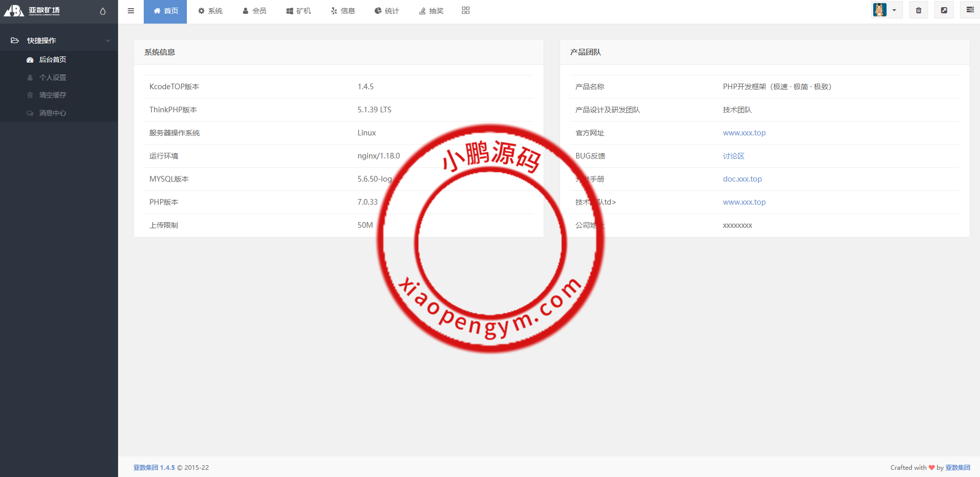Open the grid apps icon in navbar
The width and height of the screenshot is (980, 477).
click(x=466, y=11)
